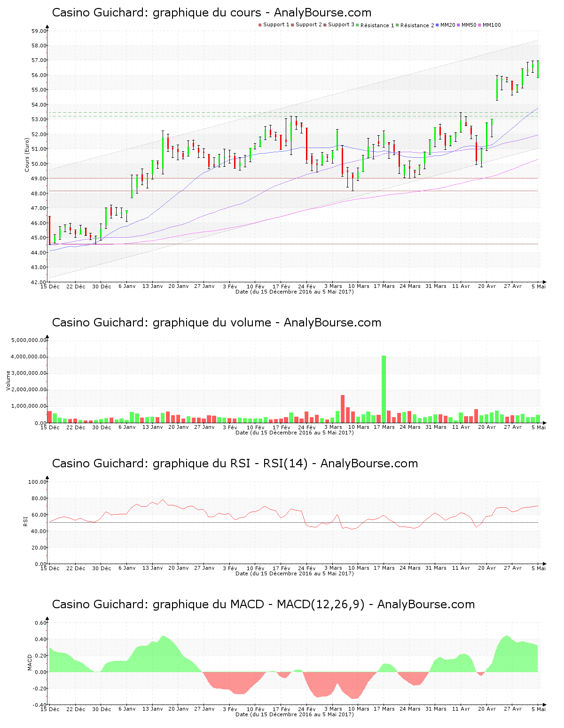This screenshot has height=728, width=564.
Task: Click the date range caption under volume chart
Action: click(x=295, y=433)
